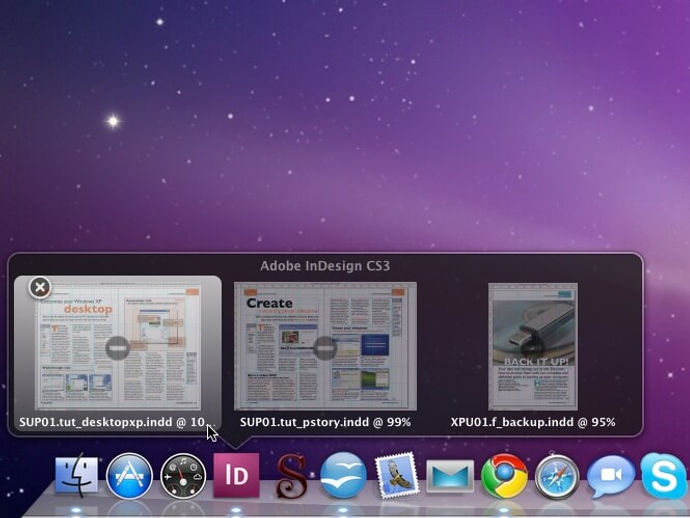Viewport: 690px width, 518px height.
Task: Open the red S Scrivener icon
Action: (x=290, y=476)
